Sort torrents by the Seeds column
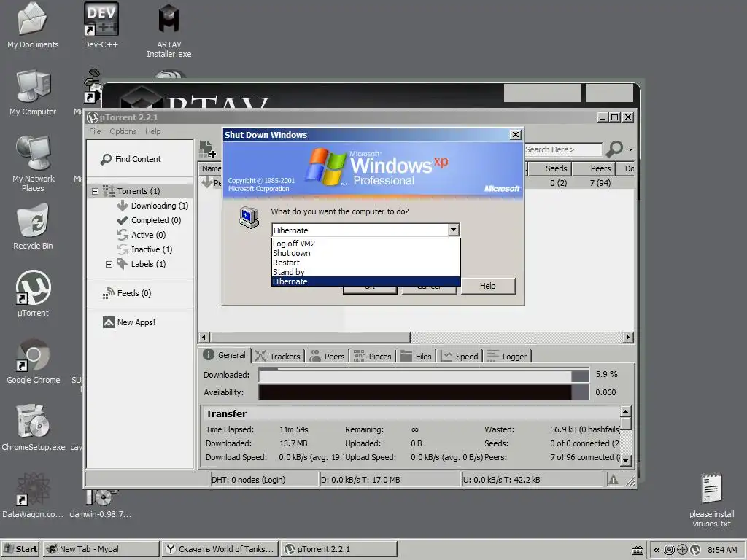 (x=549, y=168)
